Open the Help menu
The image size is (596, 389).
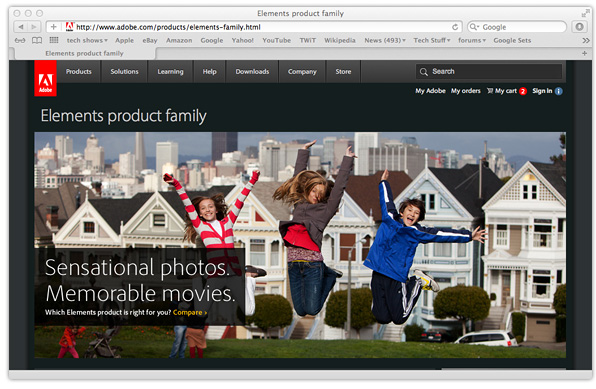point(209,71)
